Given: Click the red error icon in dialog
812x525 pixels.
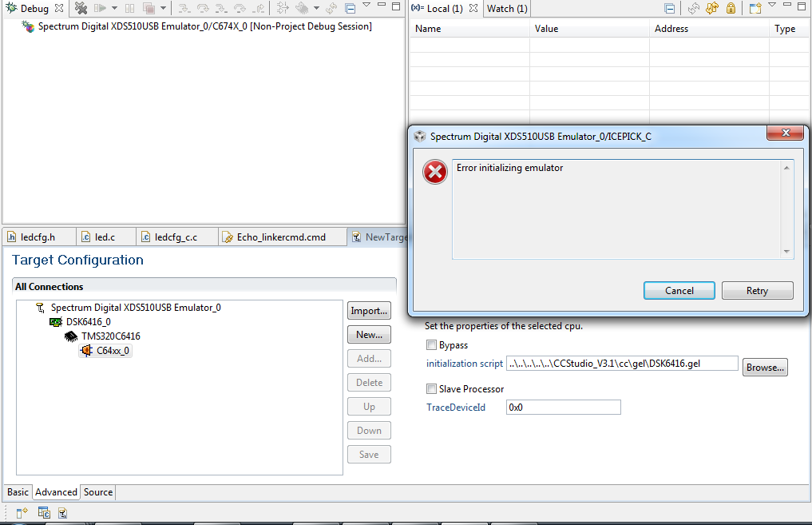Looking at the screenshot, I should tap(435, 172).
